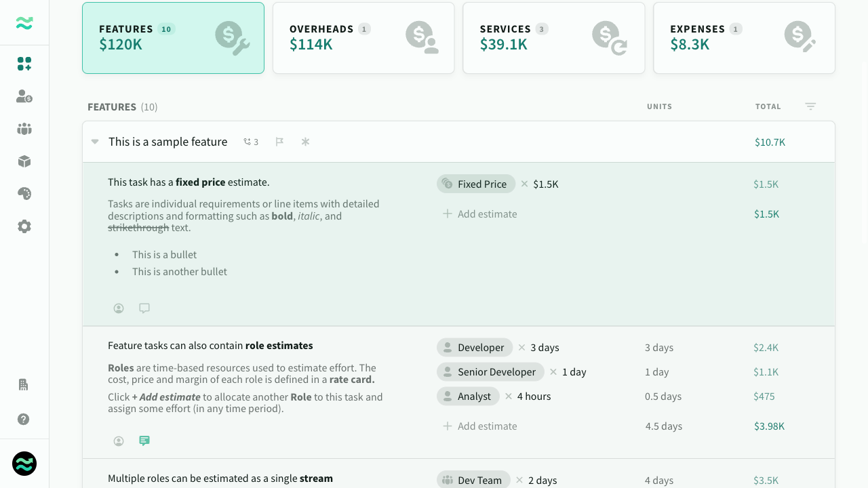Open the Senior Developer role chip

tap(490, 371)
